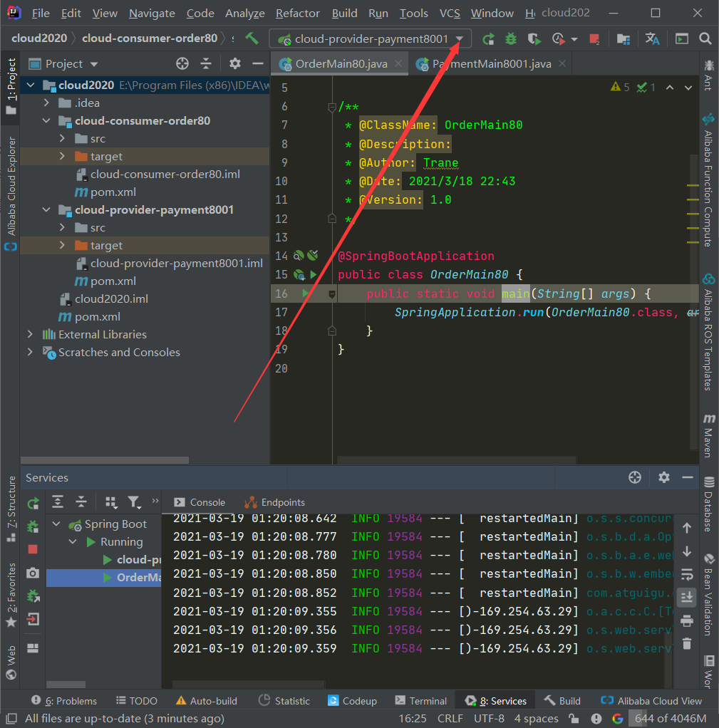Viewport: 719px width, 728px height.
Task: Run with coverage icon in toolbar
Action: pos(534,39)
